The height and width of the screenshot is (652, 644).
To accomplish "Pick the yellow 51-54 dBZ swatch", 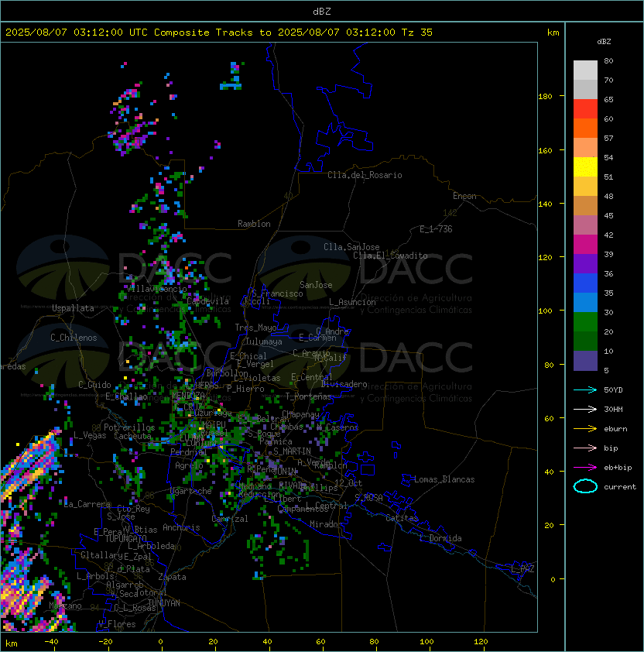I will [x=585, y=166].
